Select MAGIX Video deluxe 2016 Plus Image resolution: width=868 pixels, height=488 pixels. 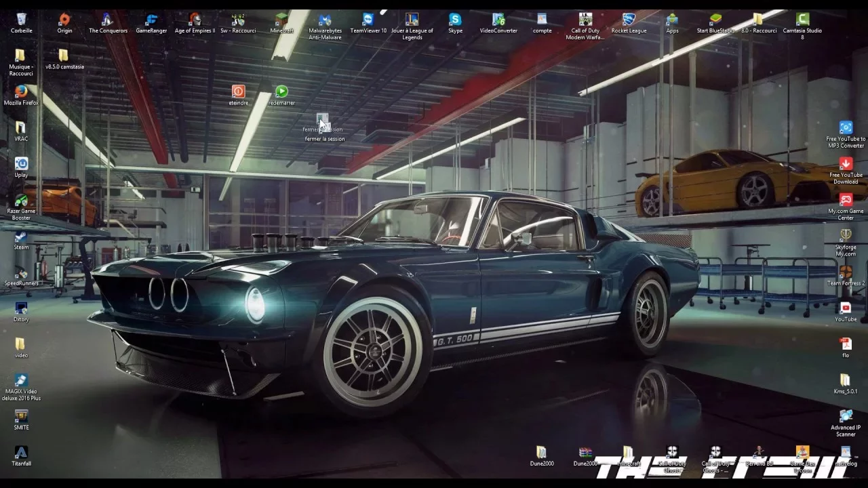pyautogui.click(x=21, y=380)
